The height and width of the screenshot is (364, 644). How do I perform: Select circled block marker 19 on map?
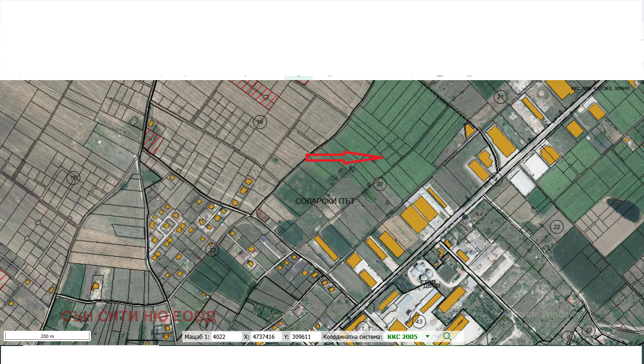(259, 122)
